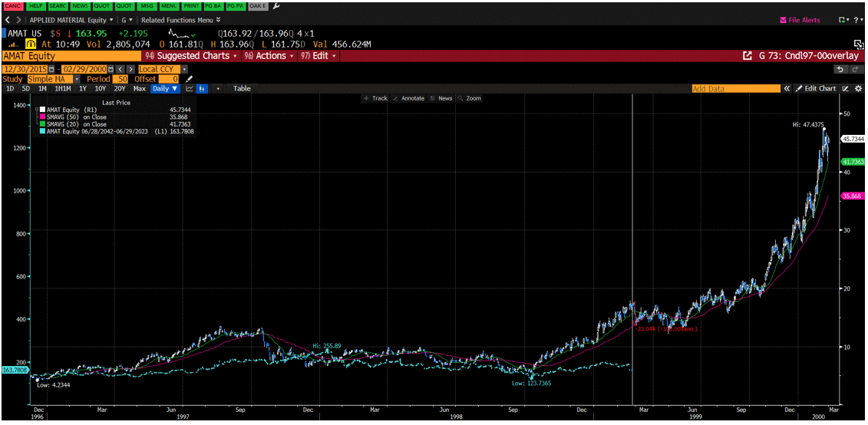Open the wrench settings icon
The width and height of the screenshot is (868, 425).
click(277, 5)
